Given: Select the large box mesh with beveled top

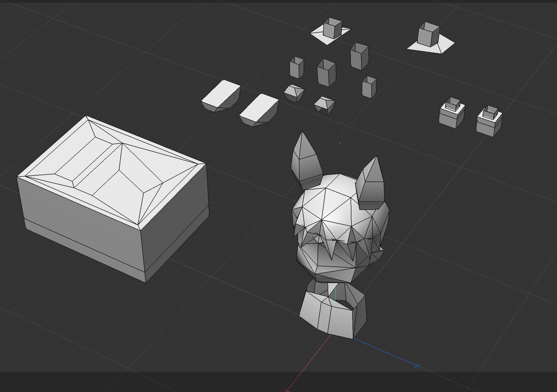Looking at the screenshot, I should 113,199.
